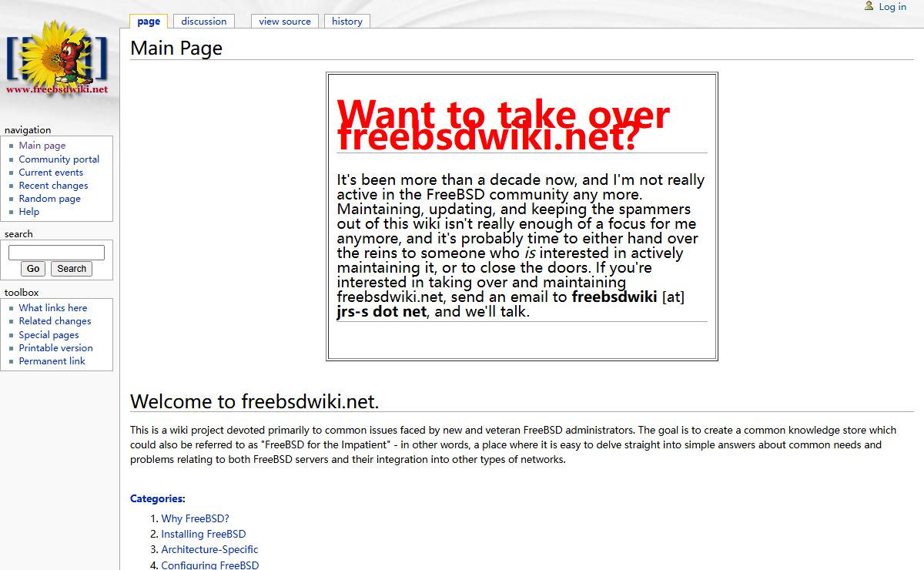Click the user icon beside Log in
Image resolution: width=924 pixels, height=570 pixels.
click(x=869, y=6)
